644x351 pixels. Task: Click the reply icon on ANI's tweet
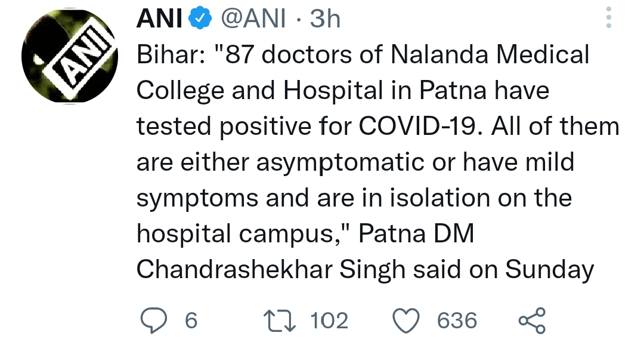155,320
